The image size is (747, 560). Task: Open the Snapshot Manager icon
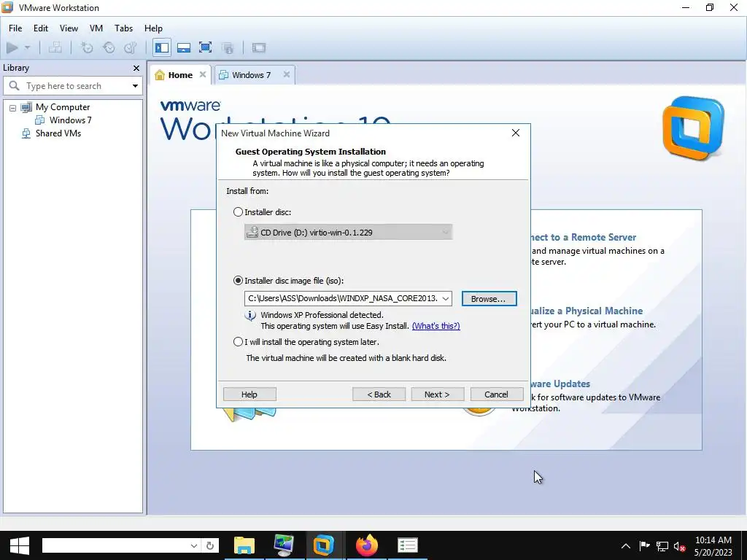coord(130,47)
